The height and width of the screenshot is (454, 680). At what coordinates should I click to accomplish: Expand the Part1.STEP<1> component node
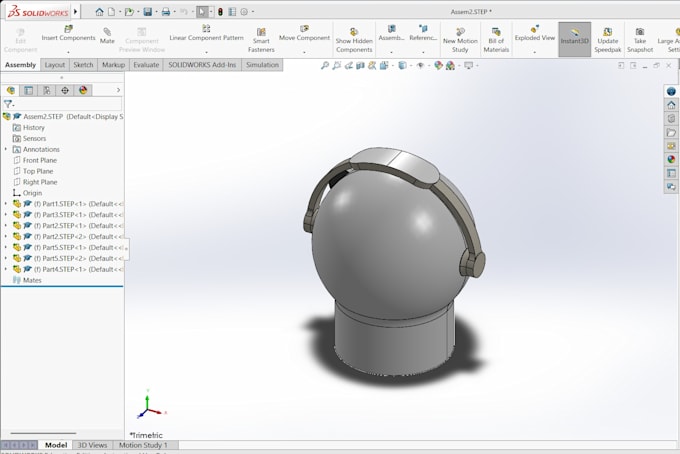click(6, 204)
